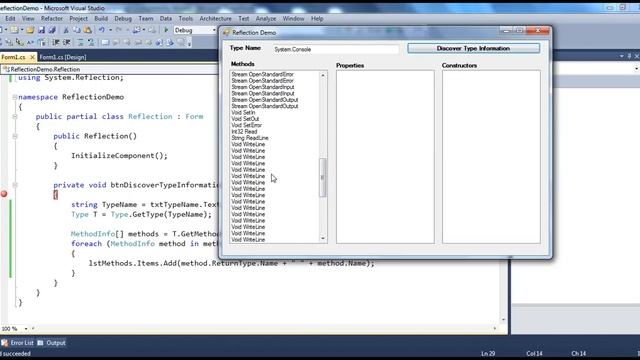Select "String ReadLine" in Methods list

tap(250, 138)
